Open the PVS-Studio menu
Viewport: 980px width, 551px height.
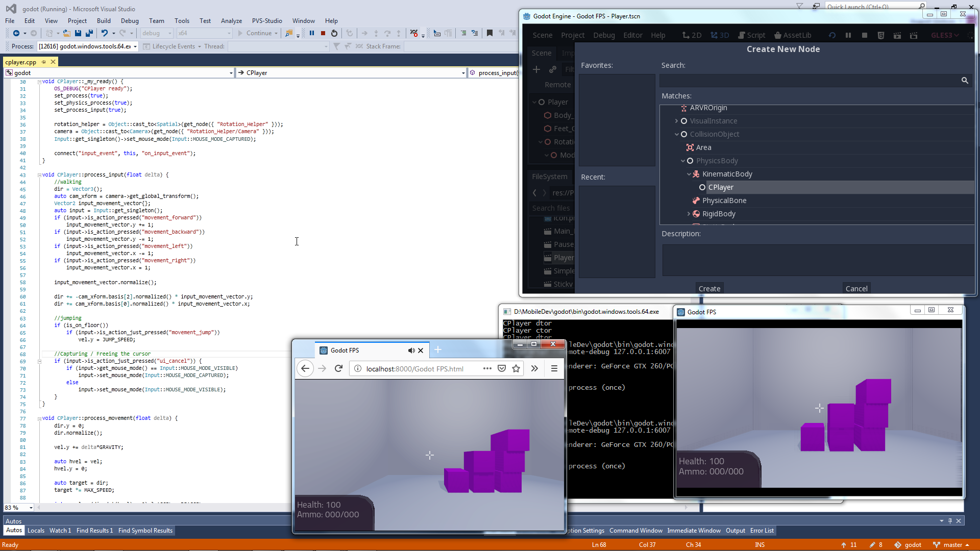tap(266, 21)
